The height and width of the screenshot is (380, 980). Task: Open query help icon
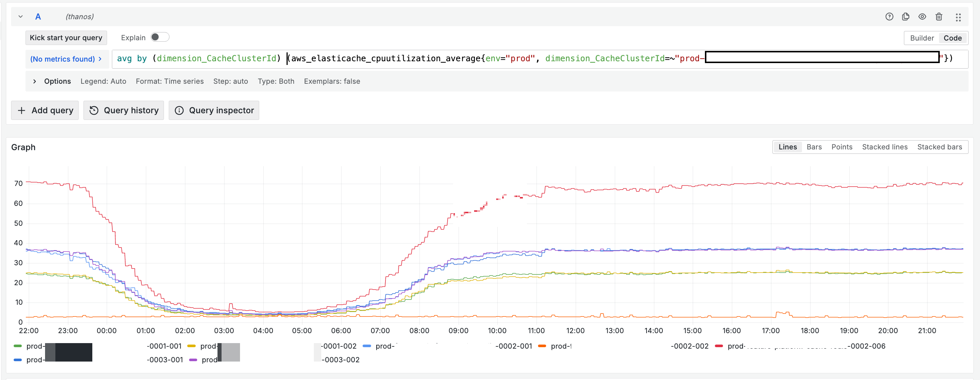[x=889, y=16]
